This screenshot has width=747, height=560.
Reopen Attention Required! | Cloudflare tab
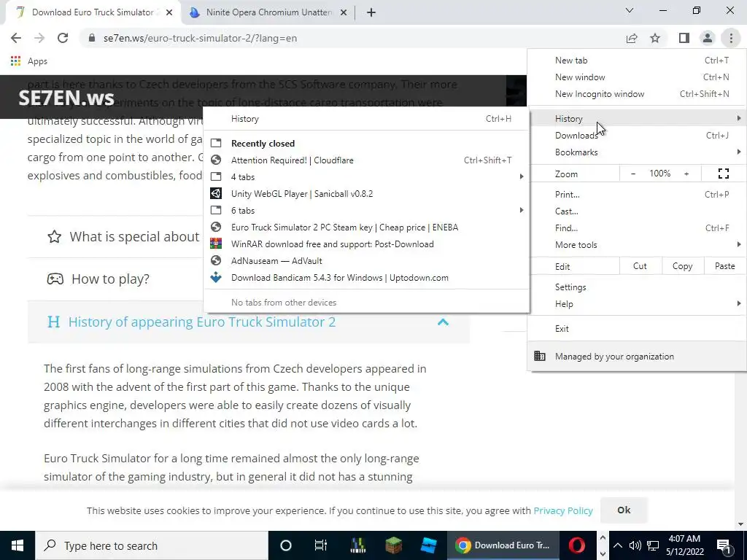tap(366, 160)
